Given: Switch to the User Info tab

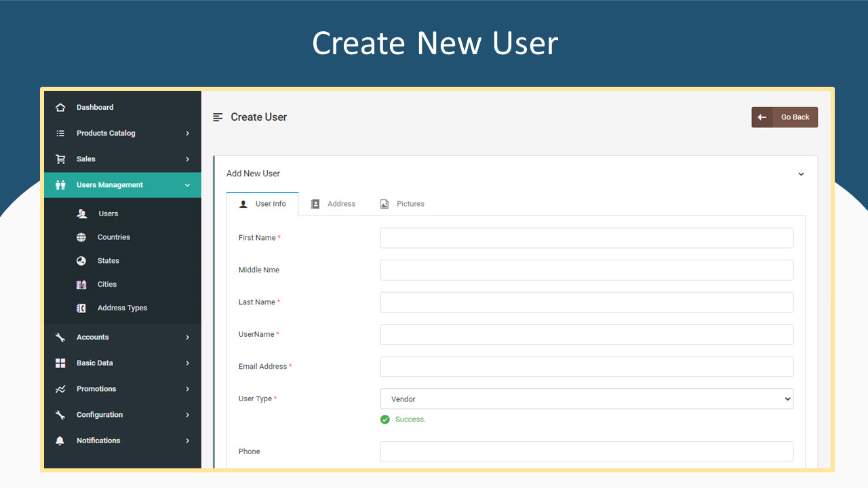Looking at the screenshot, I should pos(262,204).
